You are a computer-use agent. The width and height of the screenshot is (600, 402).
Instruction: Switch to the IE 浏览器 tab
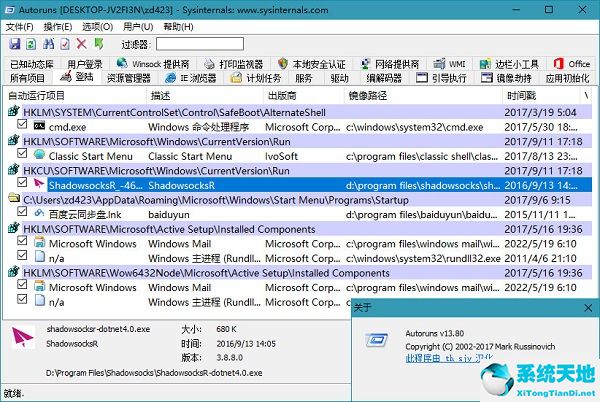191,78
